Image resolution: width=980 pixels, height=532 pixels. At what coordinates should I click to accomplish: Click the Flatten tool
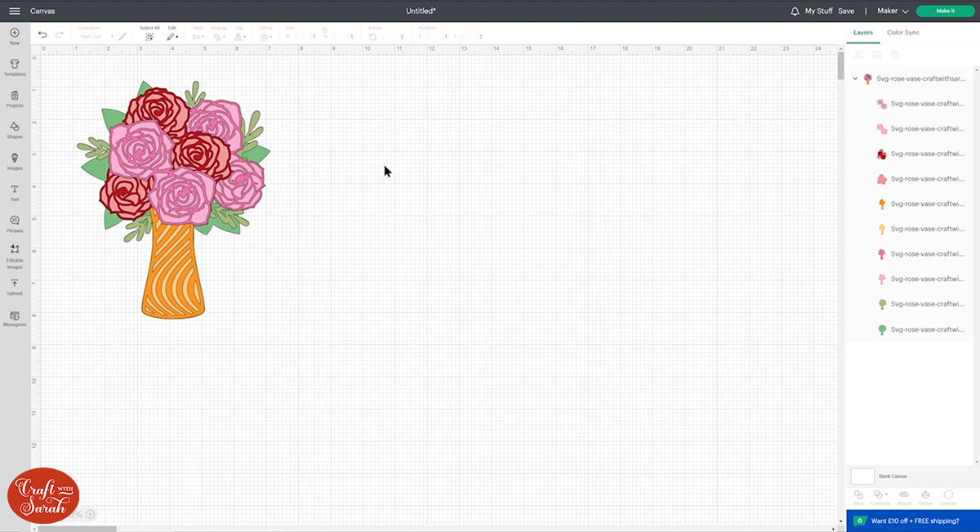tap(926, 497)
